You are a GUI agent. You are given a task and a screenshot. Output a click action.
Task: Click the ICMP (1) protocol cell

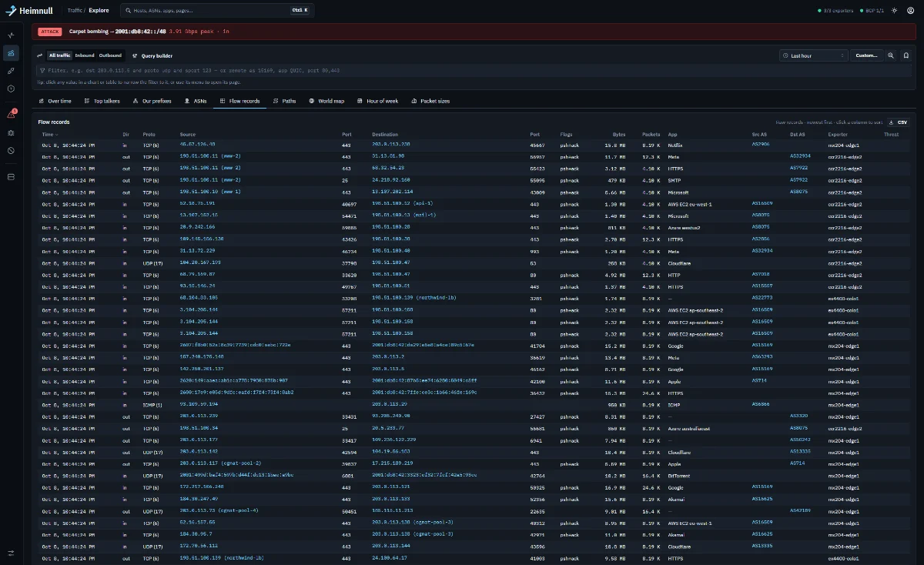click(x=152, y=404)
